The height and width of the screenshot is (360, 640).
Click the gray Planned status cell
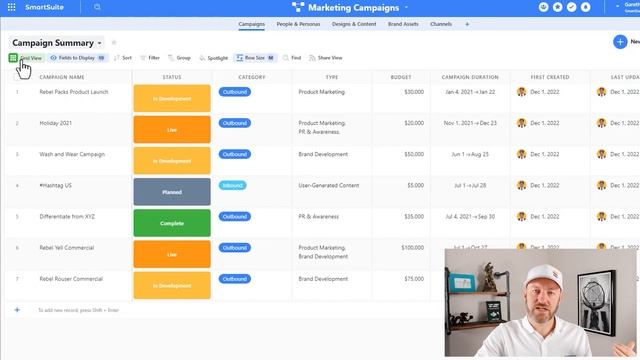172,192
